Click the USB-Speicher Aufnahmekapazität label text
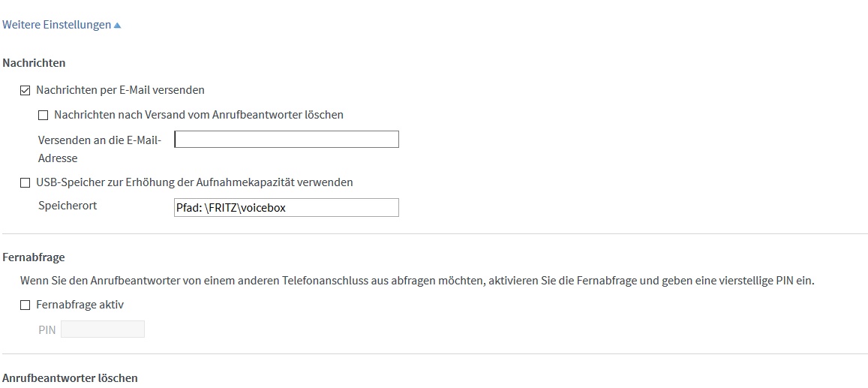 194,182
